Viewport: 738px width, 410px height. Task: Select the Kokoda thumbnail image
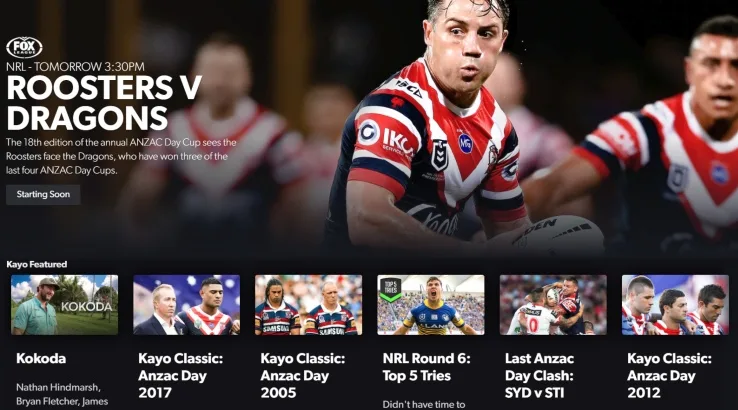pos(64,305)
